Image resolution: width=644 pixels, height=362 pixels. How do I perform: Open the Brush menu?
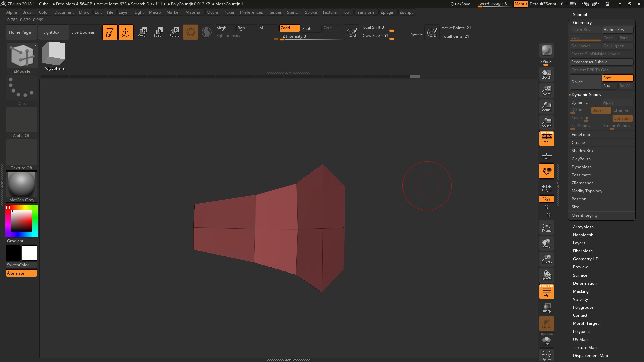click(28, 12)
